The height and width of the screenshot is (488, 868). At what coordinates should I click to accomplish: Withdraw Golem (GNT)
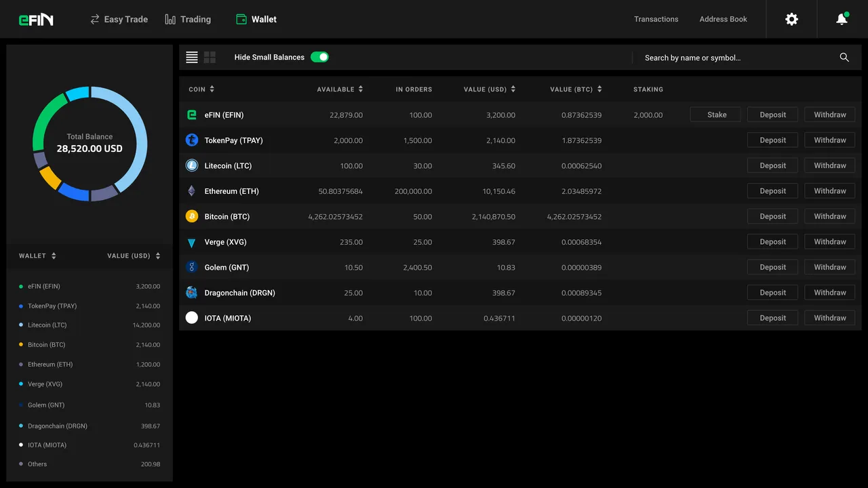point(830,267)
